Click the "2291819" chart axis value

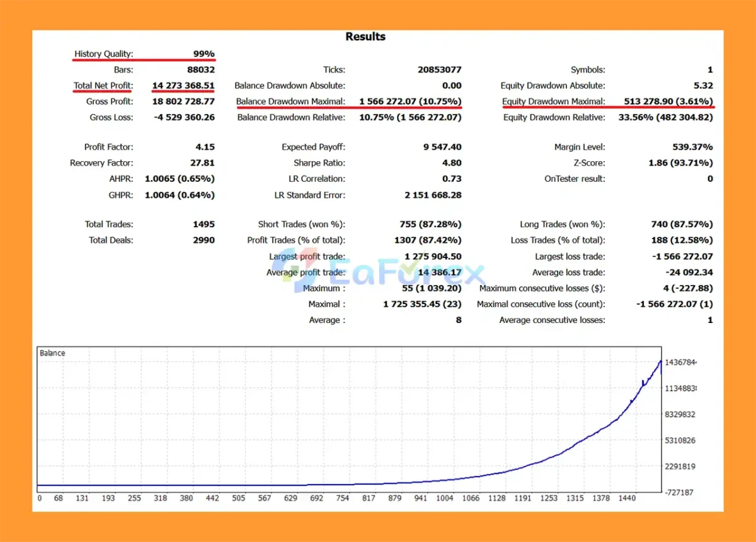(x=680, y=466)
